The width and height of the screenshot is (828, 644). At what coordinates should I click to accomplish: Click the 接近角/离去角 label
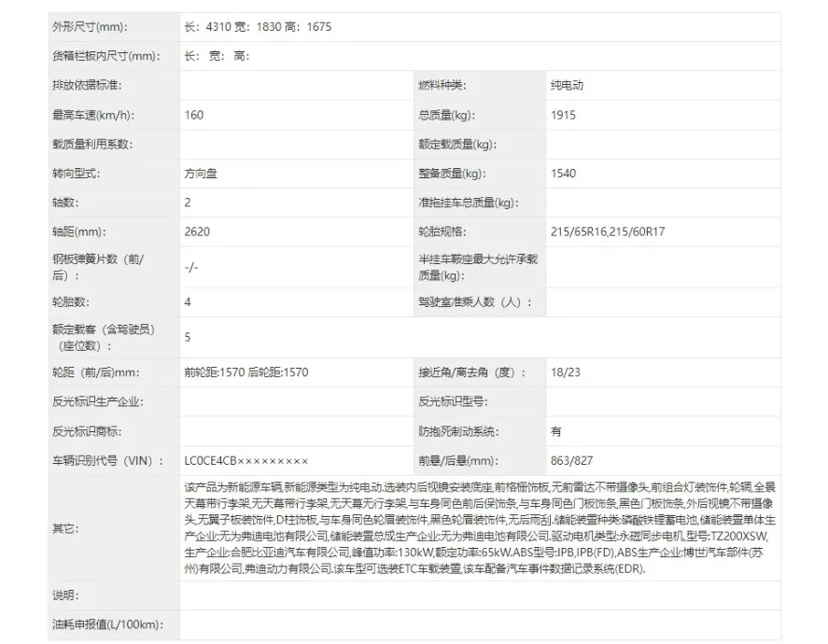tap(472, 372)
